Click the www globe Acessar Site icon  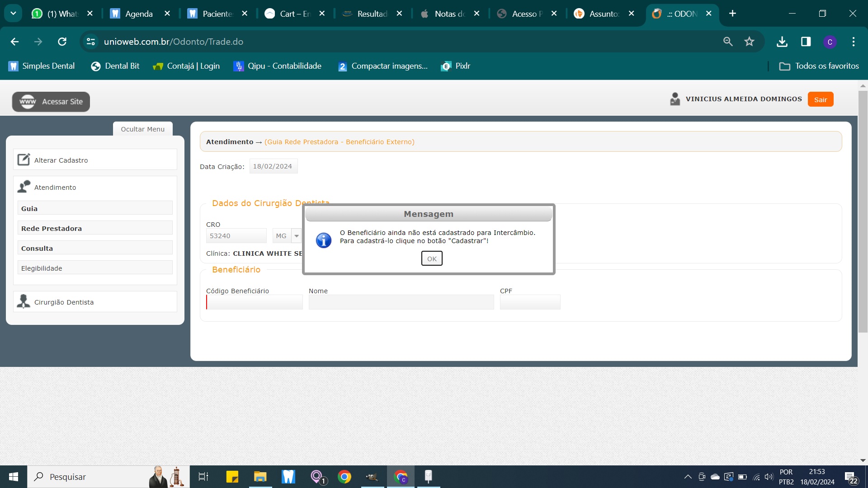[x=28, y=102]
